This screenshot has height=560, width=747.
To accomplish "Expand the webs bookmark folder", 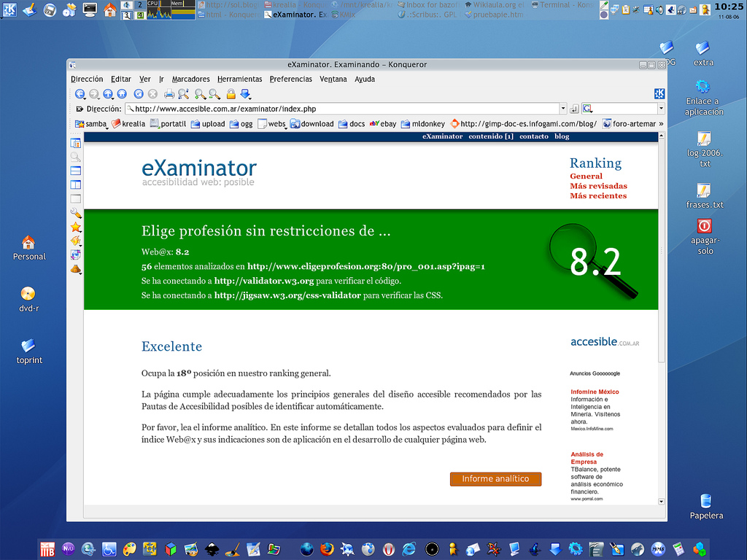I will coord(272,124).
